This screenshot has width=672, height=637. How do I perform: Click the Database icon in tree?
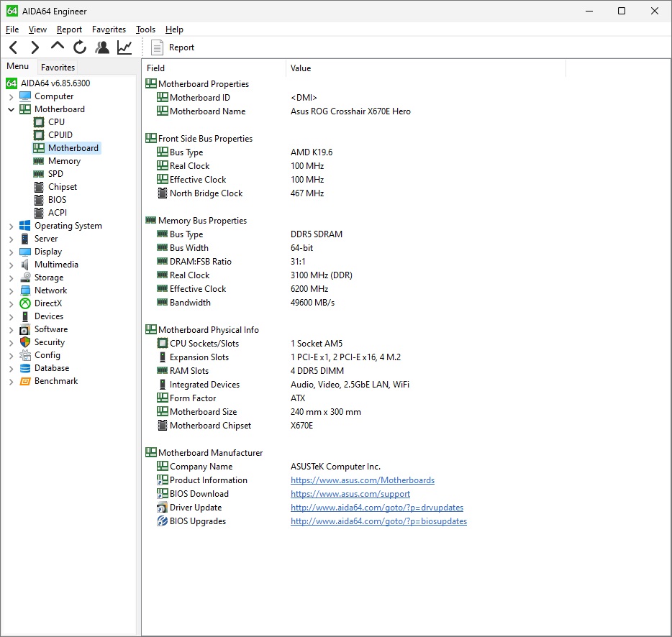[25, 368]
